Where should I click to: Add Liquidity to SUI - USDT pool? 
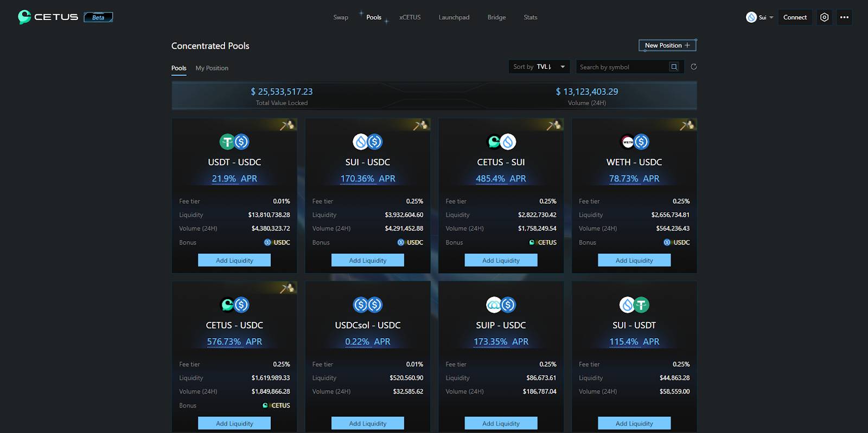point(634,423)
